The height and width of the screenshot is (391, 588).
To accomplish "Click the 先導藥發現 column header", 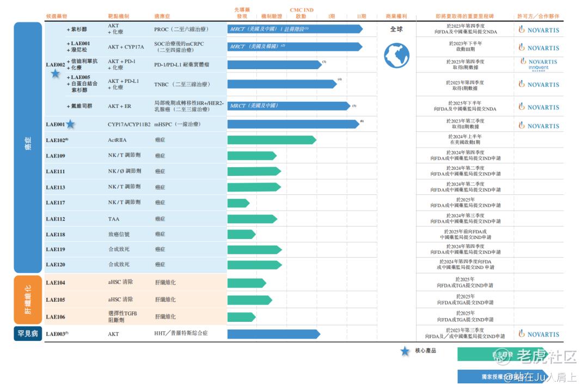I will (x=242, y=13).
